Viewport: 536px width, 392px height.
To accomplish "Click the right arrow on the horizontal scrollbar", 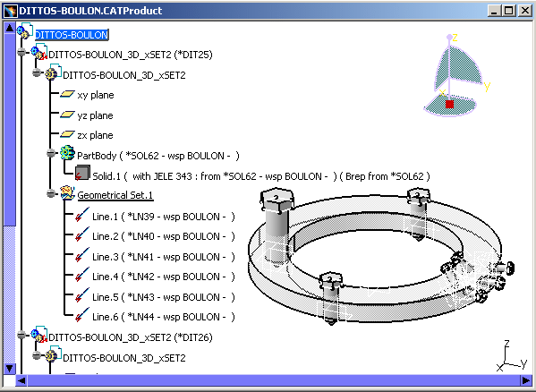I will tap(526, 380).
